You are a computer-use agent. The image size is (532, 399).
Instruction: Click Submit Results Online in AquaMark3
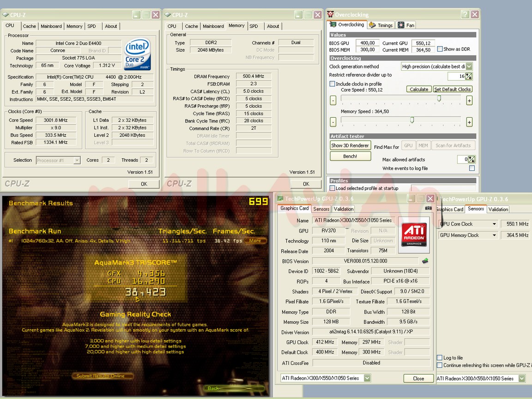pos(102,375)
